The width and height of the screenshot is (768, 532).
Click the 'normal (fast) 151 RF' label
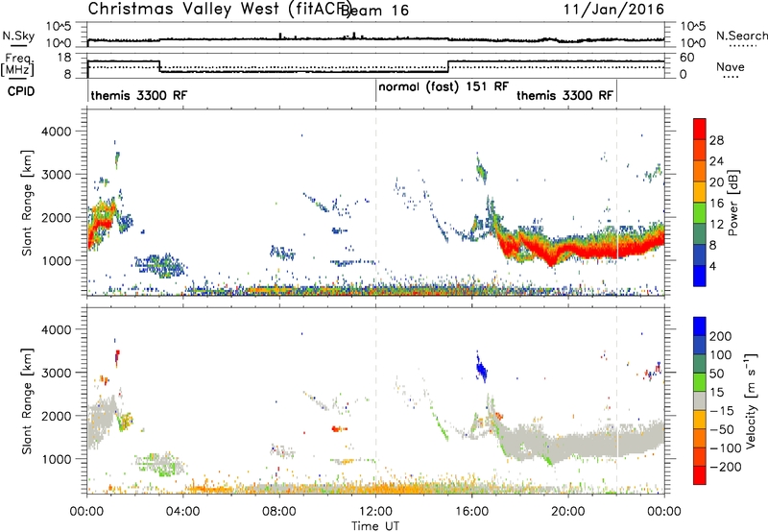tap(444, 86)
